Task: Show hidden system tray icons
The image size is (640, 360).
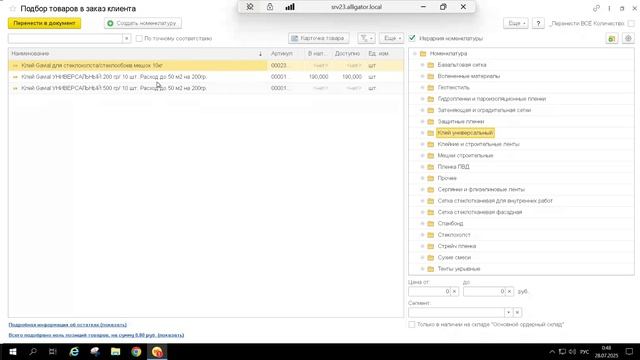Action: 552,352
